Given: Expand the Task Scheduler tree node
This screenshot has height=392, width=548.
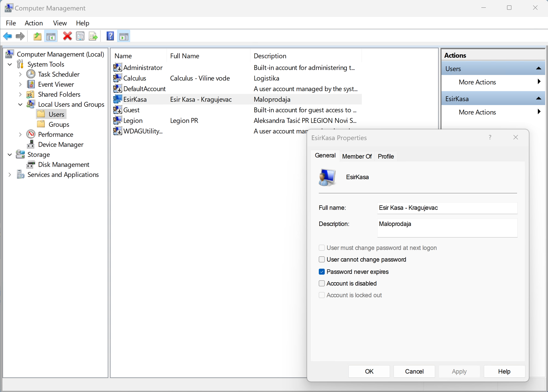Looking at the screenshot, I should (20, 74).
